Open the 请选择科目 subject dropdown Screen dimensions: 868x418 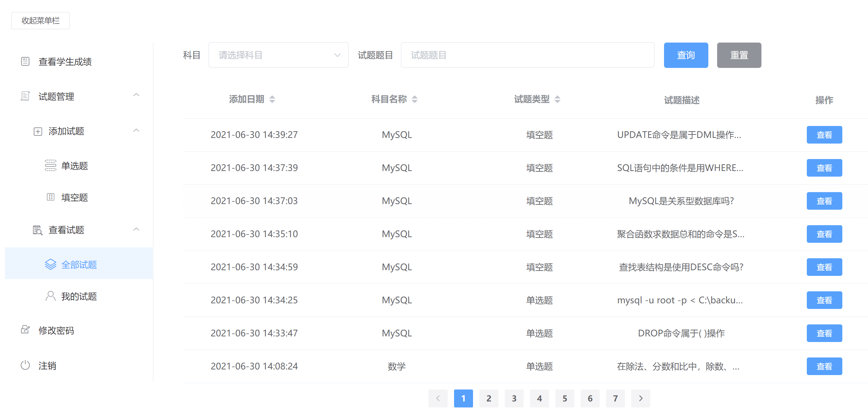[x=279, y=55]
